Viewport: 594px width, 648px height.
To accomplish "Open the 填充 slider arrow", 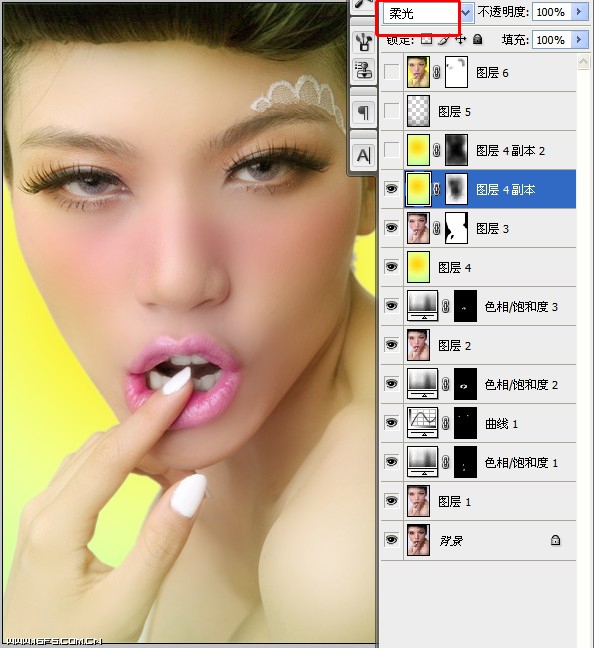I will pos(580,40).
